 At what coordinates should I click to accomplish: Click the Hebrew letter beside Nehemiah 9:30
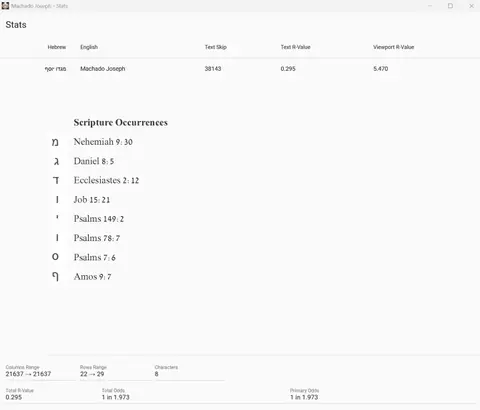pos(55,142)
